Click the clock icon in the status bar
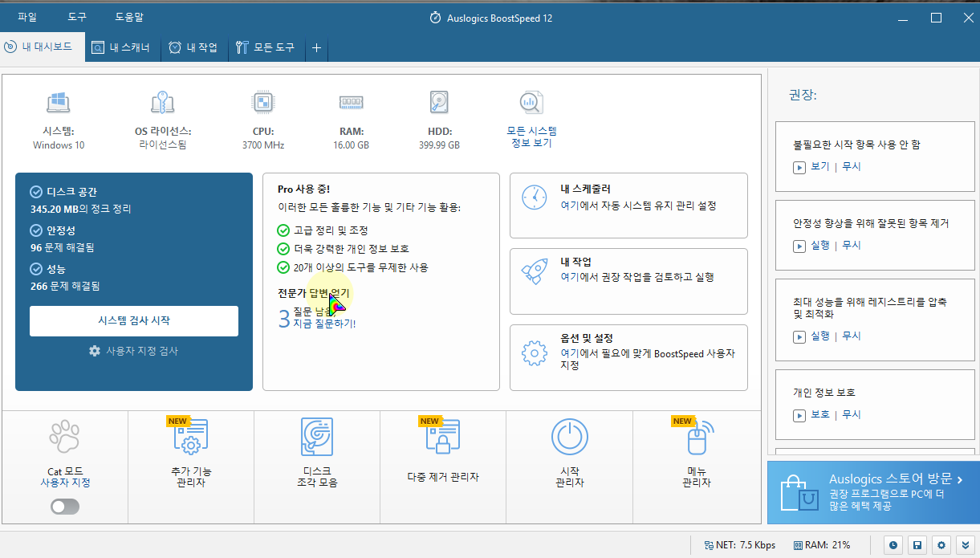The height and width of the screenshot is (558, 980). coord(893,545)
